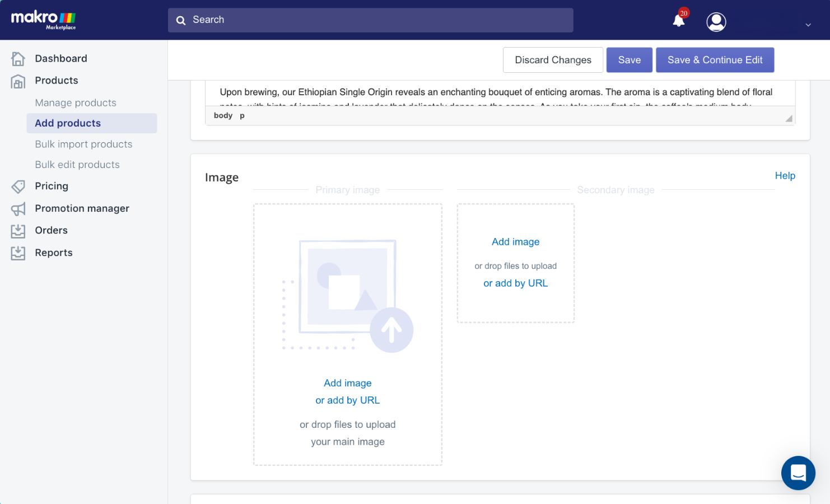Open Manage products in sidebar

click(76, 103)
